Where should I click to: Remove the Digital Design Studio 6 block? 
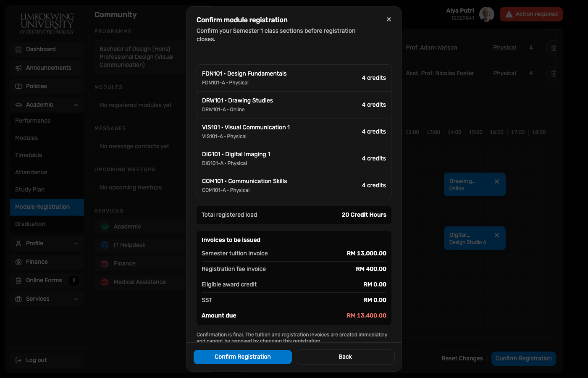[x=497, y=235]
